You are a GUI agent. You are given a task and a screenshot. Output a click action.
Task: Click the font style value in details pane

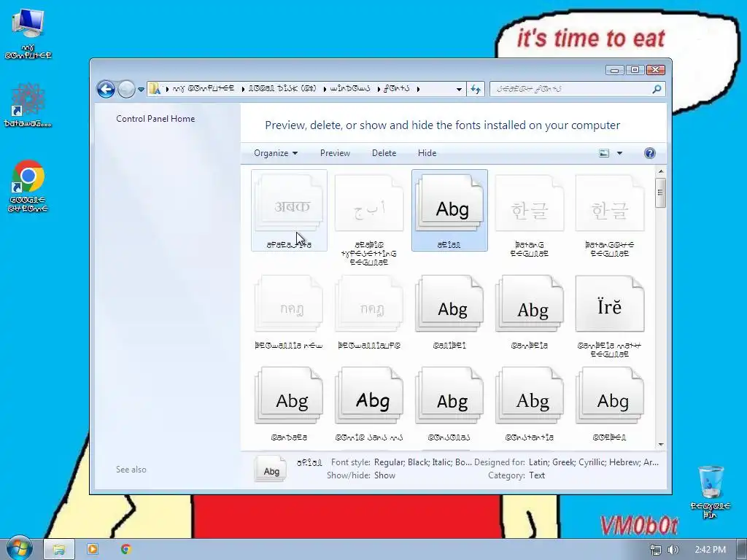click(x=422, y=462)
